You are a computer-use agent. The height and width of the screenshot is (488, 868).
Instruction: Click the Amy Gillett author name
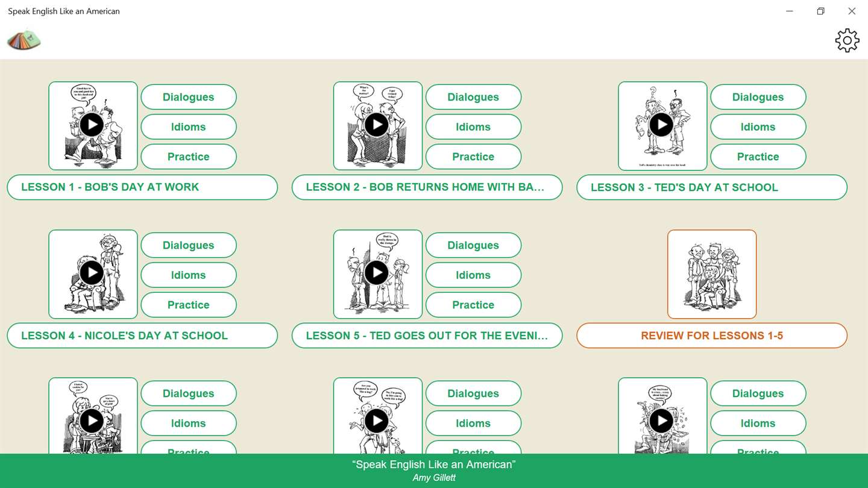click(434, 478)
